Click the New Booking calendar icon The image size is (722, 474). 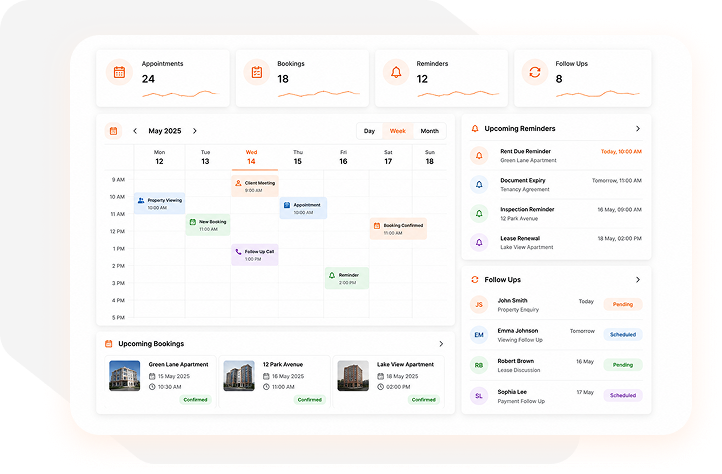[x=192, y=222]
